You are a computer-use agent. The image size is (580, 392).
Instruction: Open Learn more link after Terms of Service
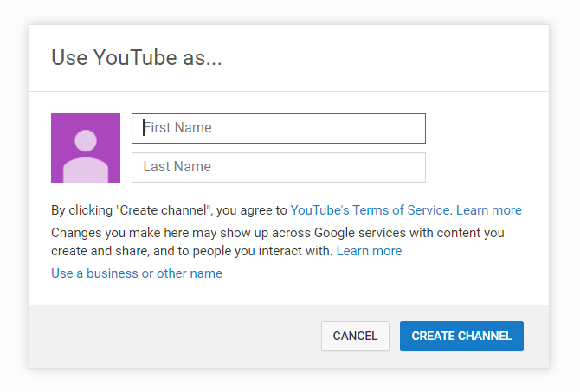[488, 210]
